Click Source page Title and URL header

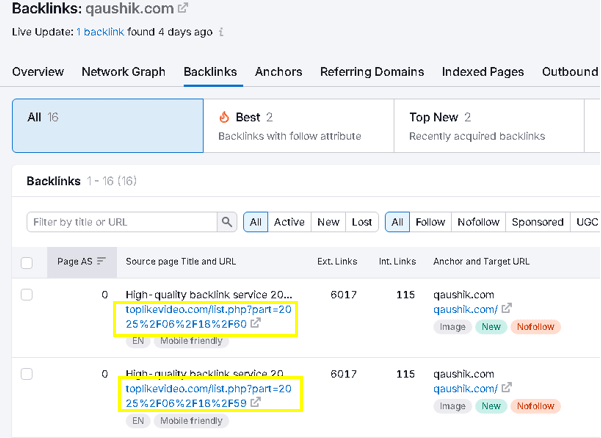tap(181, 262)
